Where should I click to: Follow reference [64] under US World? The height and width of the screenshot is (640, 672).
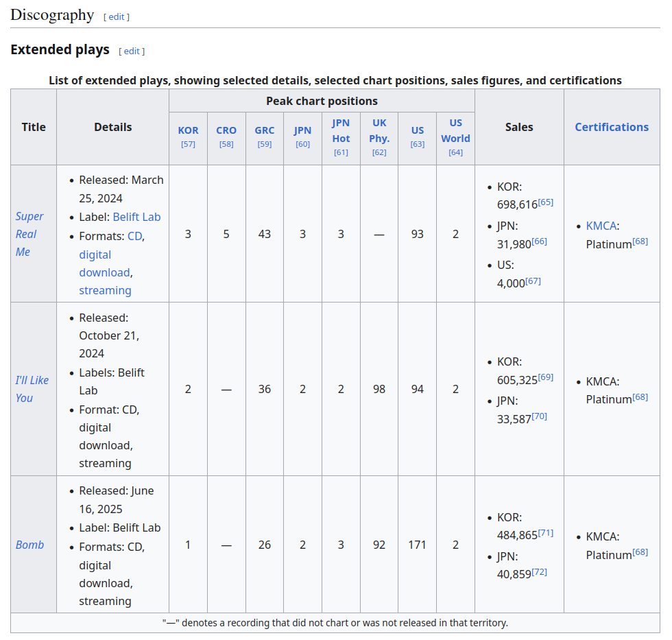[x=455, y=152]
